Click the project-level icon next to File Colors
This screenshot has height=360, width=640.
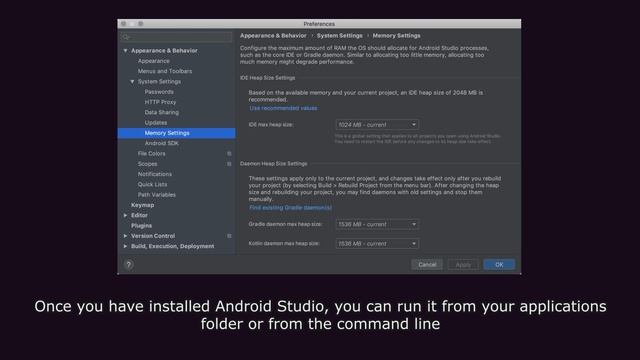click(229, 153)
